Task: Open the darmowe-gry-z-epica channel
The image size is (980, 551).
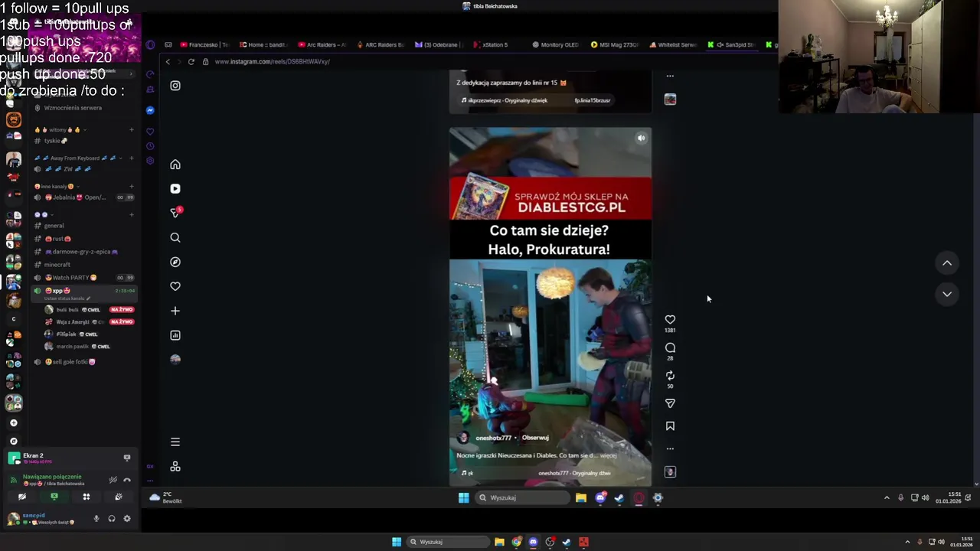Action: pyautogui.click(x=84, y=252)
